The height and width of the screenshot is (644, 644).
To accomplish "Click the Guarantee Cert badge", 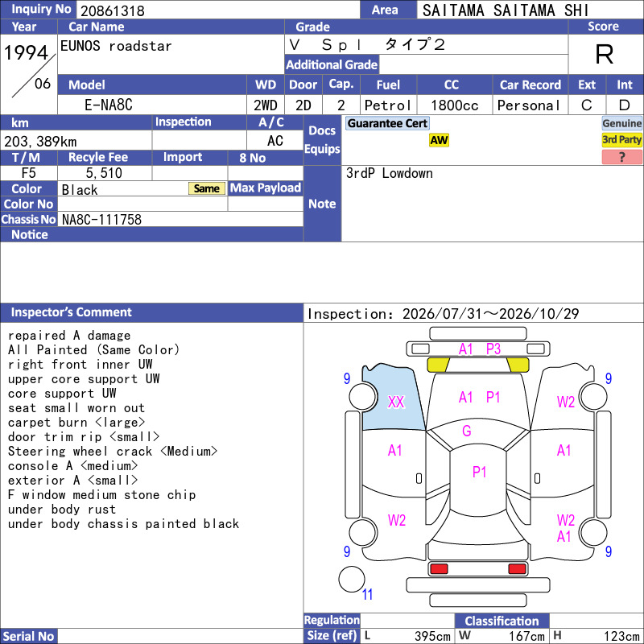I will point(387,123).
